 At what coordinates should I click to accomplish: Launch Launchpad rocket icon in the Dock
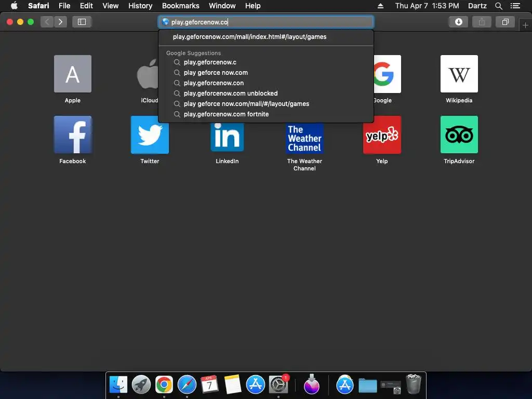(x=141, y=384)
